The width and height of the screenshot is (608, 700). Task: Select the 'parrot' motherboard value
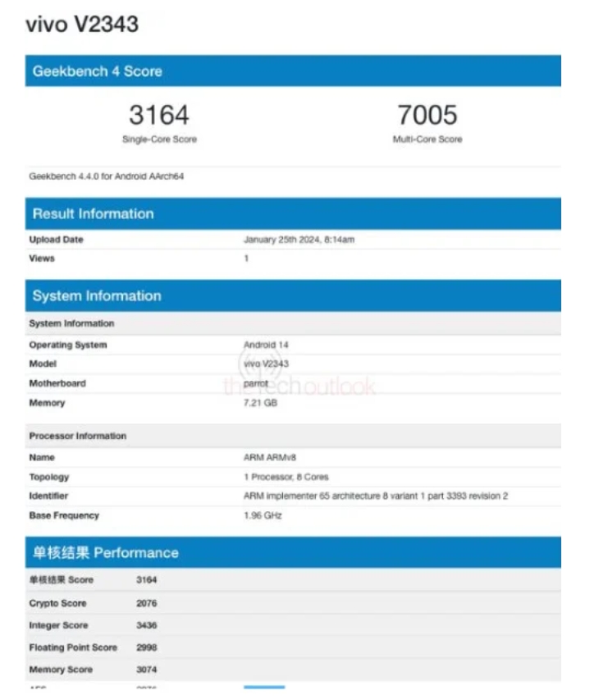click(x=256, y=384)
